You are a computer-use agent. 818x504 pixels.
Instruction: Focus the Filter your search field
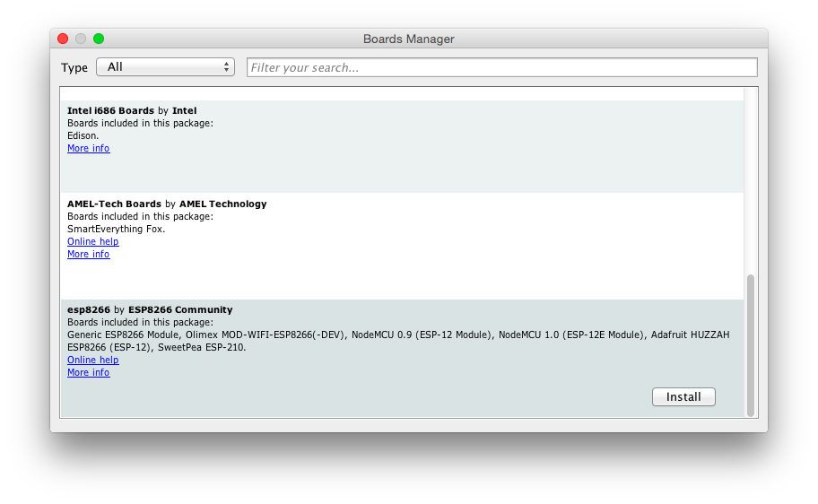click(x=501, y=67)
